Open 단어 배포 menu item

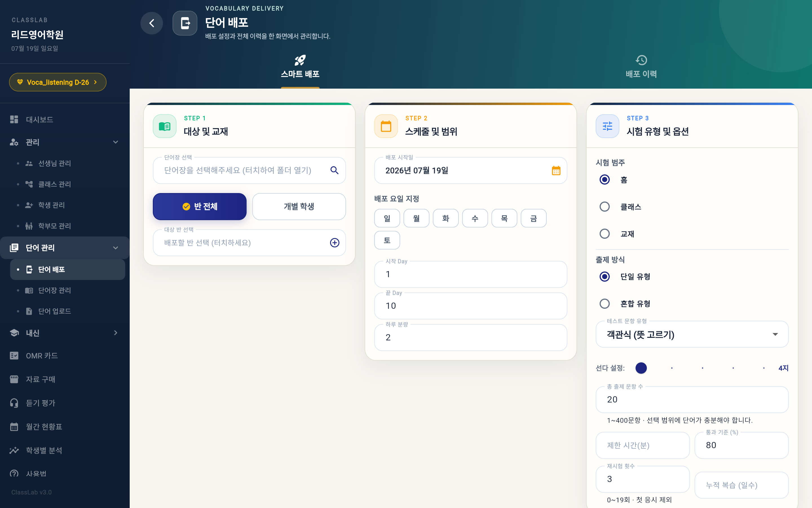pyautogui.click(x=67, y=270)
